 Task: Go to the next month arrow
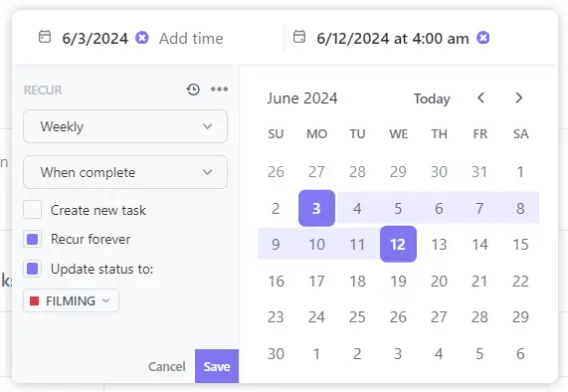[518, 98]
